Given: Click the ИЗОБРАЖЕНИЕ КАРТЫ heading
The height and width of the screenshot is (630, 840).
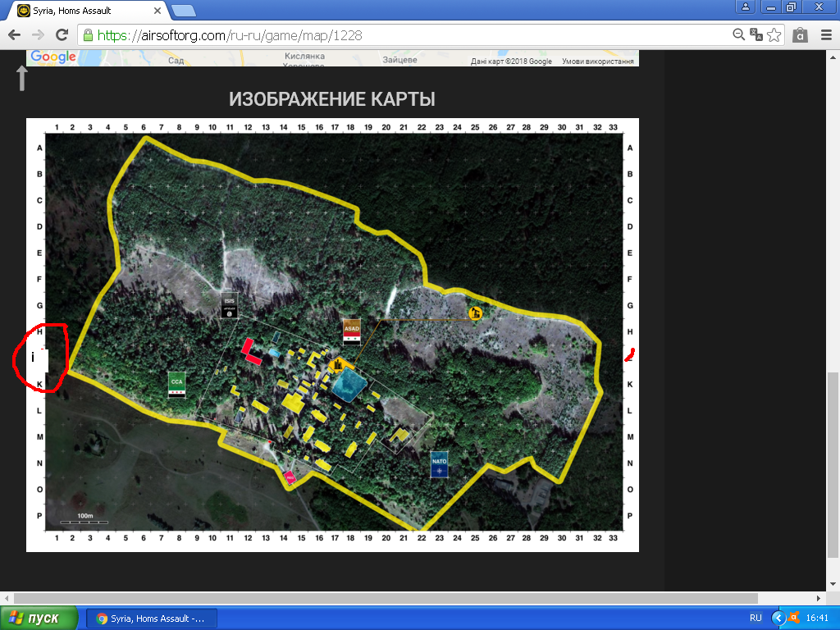Looking at the screenshot, I should click(332, 99).
